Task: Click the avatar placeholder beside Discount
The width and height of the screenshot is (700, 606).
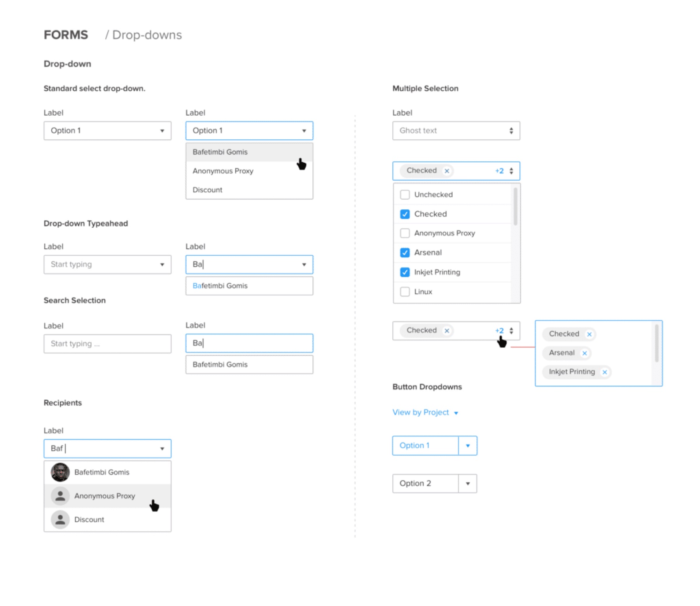Action: pyautogui.click(x=60, y=520)
